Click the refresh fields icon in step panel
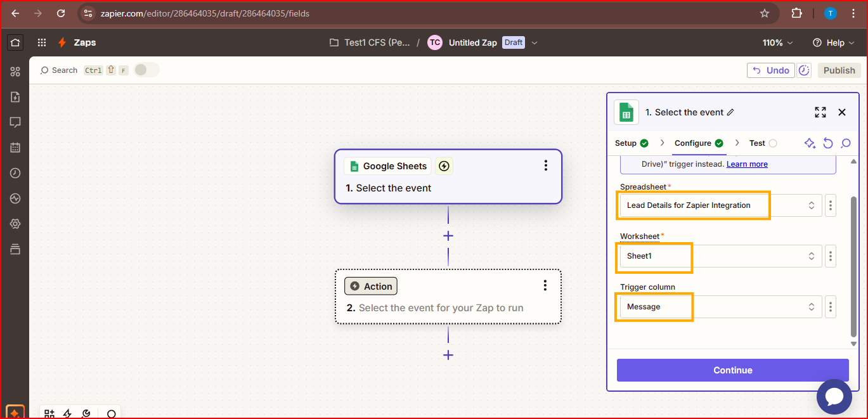868x419 pixels. [x=827, y=143]
